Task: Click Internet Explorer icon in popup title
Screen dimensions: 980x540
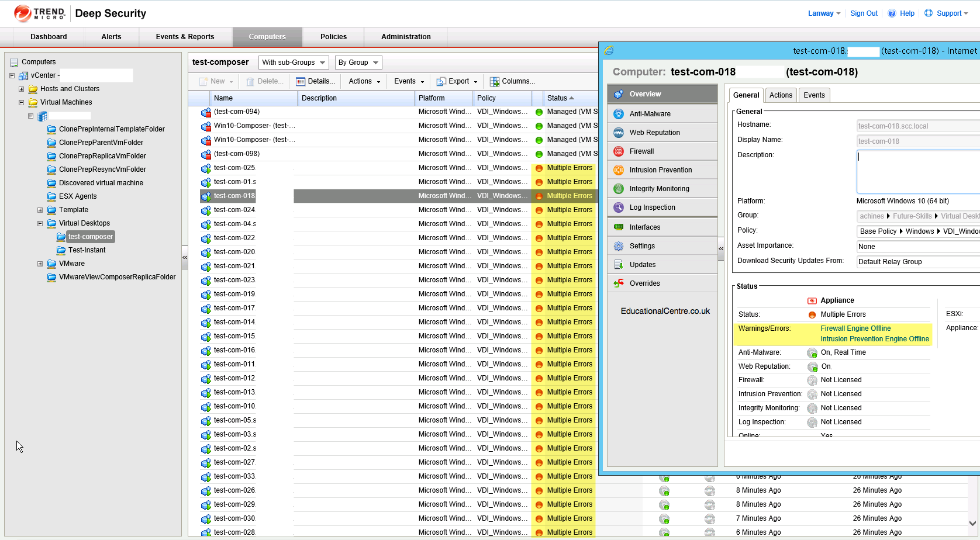Action: coord(609,51)
